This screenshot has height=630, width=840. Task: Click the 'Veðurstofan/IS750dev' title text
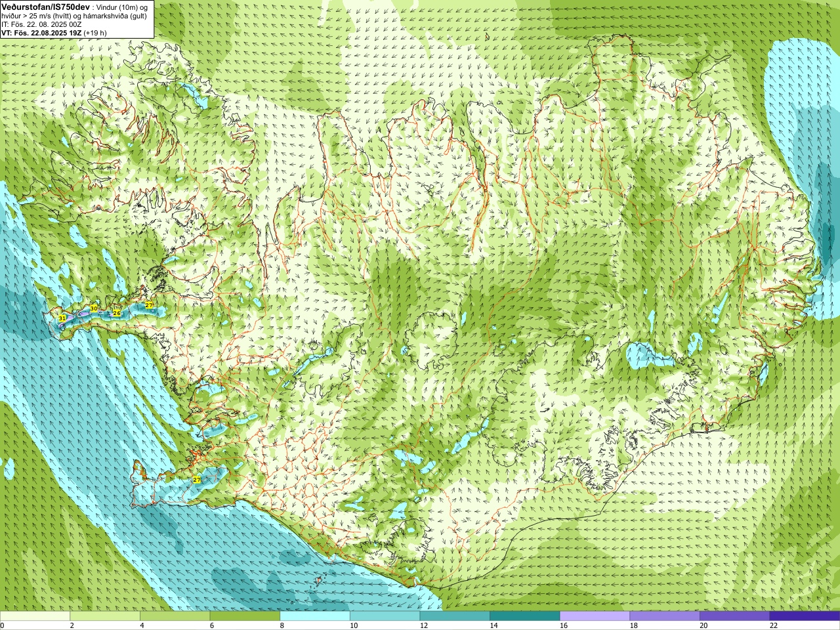click(45, 6)
